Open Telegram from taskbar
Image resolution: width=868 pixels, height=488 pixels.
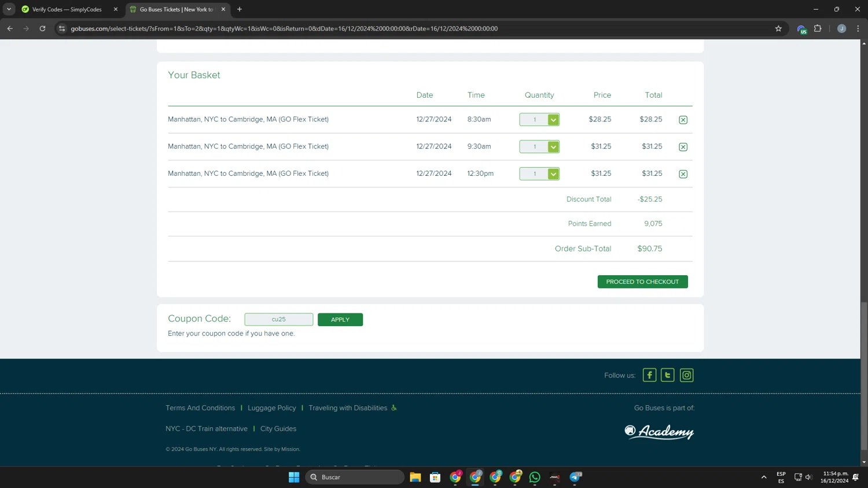(575, 477)
